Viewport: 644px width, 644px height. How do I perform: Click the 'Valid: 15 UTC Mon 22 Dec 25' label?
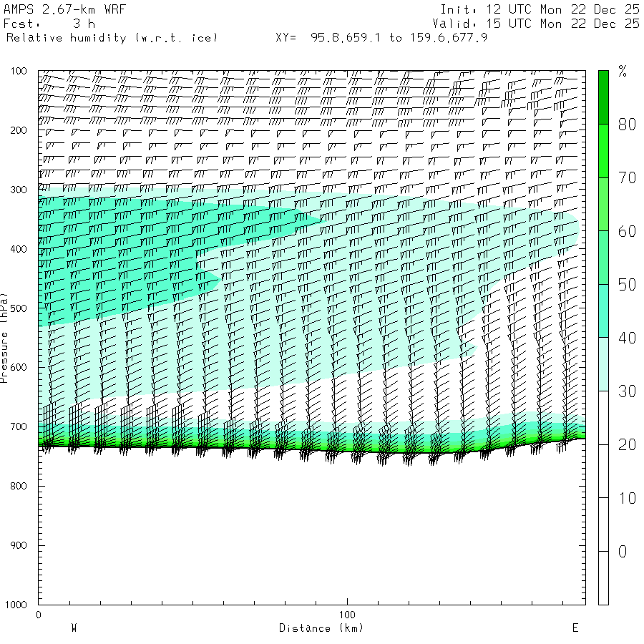(535, 24)
